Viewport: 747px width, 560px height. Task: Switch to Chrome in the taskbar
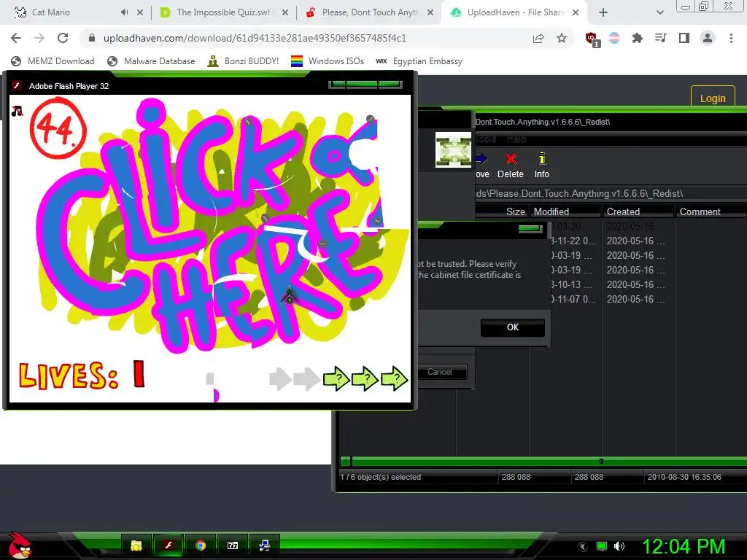pos(201,545)
